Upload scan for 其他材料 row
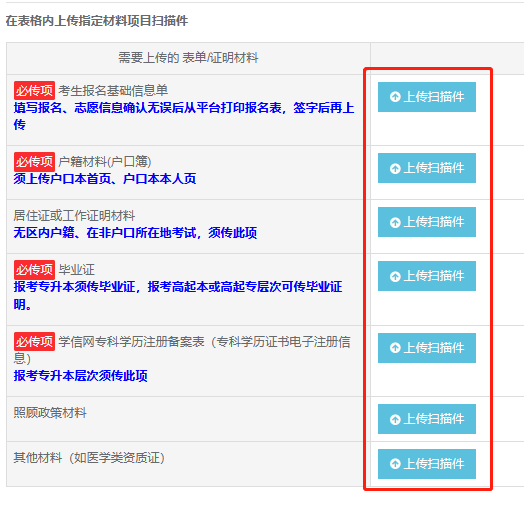This screenshot has height=513, width=529. [426, 464]
